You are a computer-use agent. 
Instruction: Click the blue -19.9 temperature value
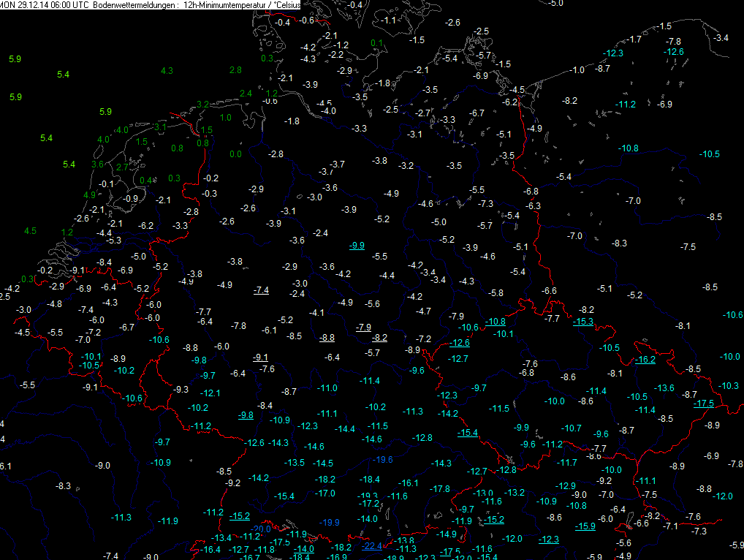(330, 522)
